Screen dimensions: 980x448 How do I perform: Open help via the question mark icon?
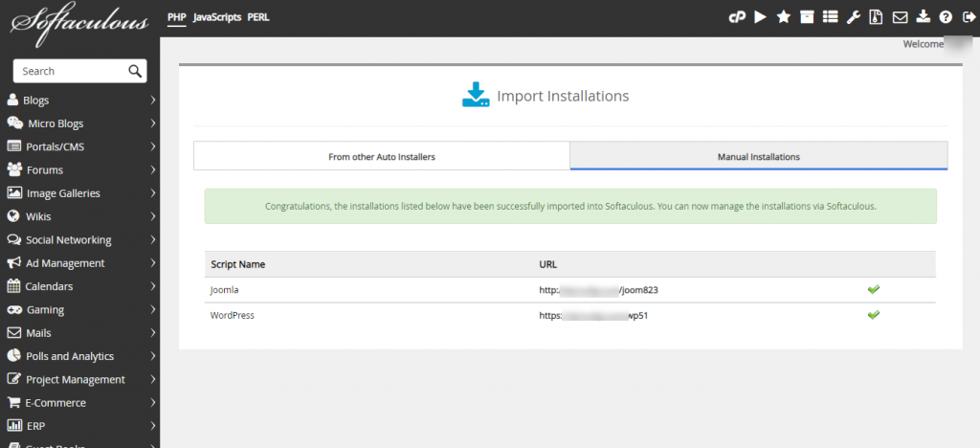pyautogui.click(x=946, y=17)
